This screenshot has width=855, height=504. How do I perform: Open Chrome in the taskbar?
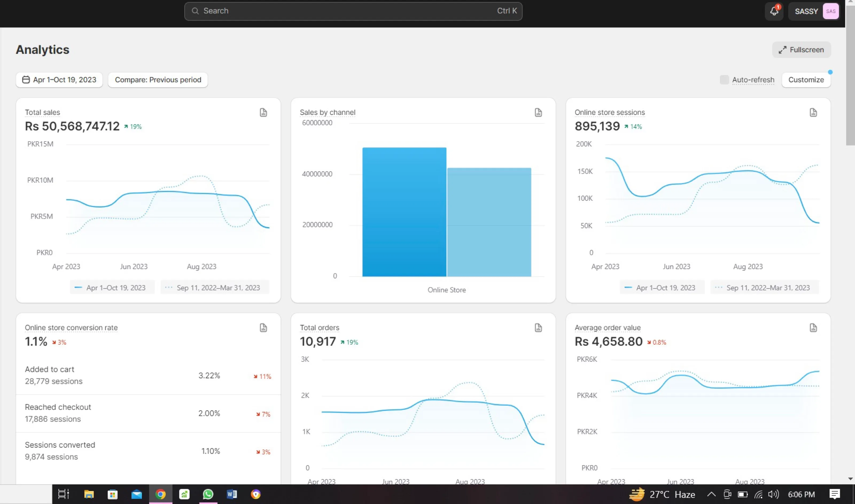tap(161, 494)
